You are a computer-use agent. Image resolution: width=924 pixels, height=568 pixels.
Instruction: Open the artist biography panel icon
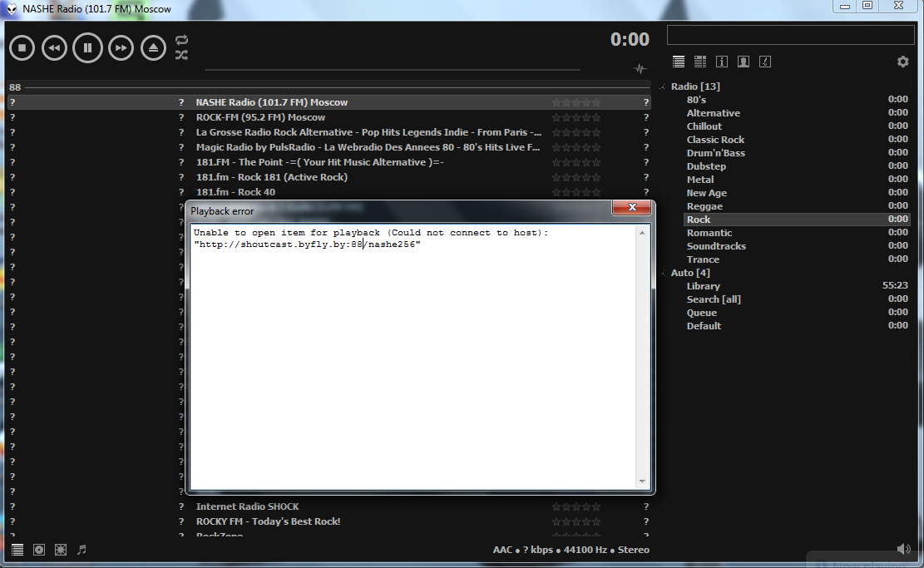pyautogui.click(x=744, y=62)
